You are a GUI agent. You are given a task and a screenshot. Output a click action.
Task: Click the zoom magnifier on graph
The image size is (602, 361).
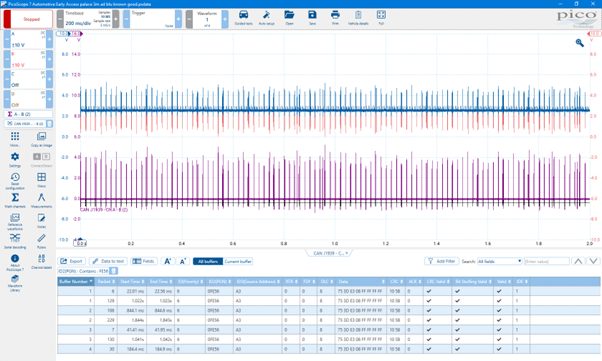tap(580, 43)
